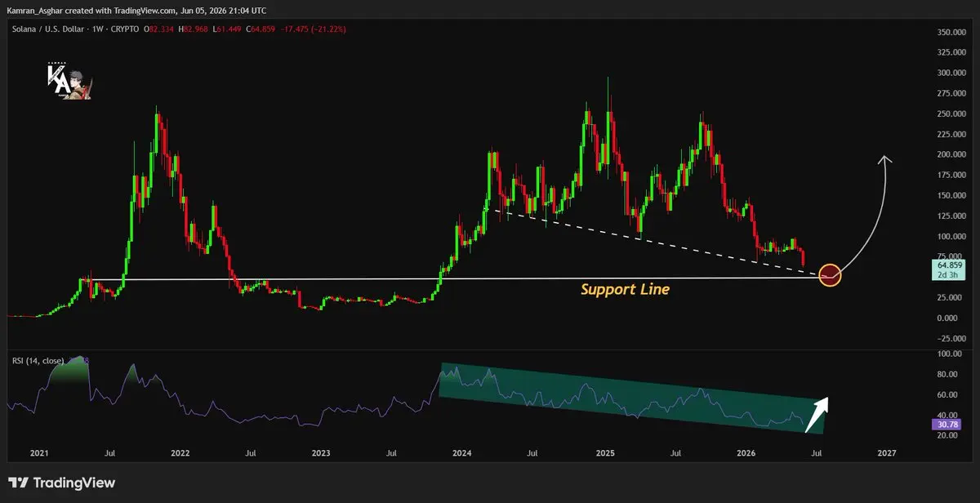The height and width of the screenshot is (503, 980).
Task: Click the -25.000 price axis label
Action: [x=951, y=339]
